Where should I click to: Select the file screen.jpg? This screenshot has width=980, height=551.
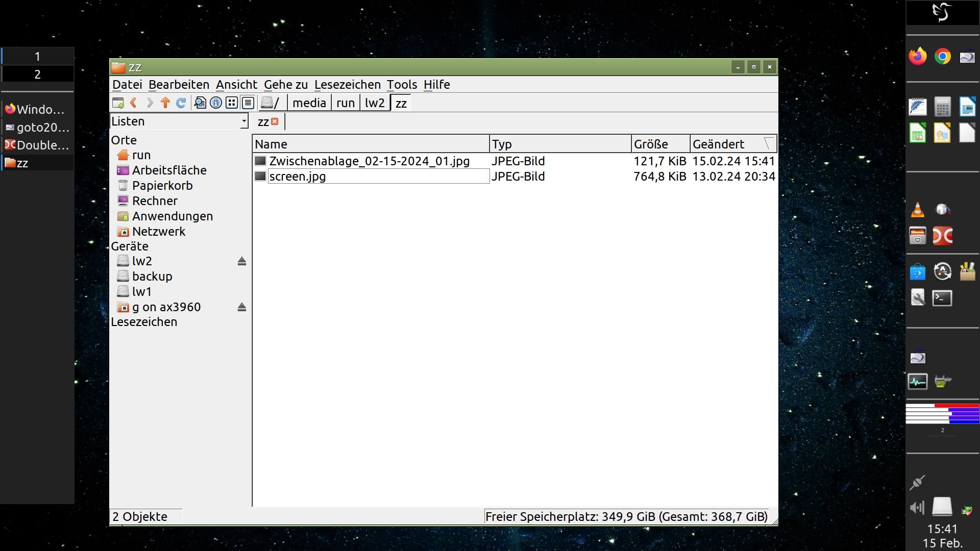[x=298, y=177]
